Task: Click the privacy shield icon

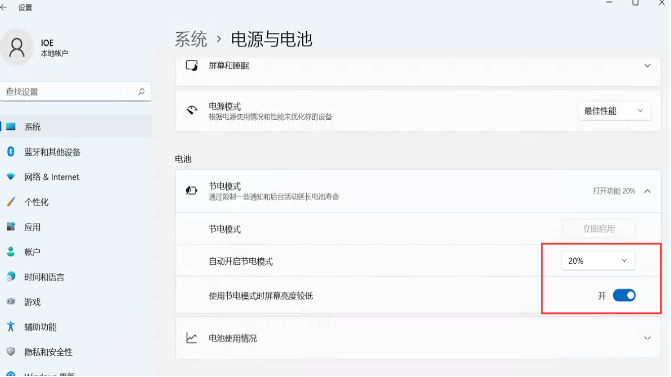Action: coord(11,352)
